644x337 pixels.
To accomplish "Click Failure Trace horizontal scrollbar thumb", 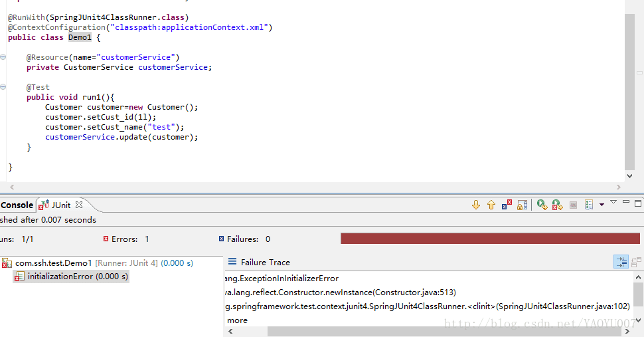I will point(445,331).
